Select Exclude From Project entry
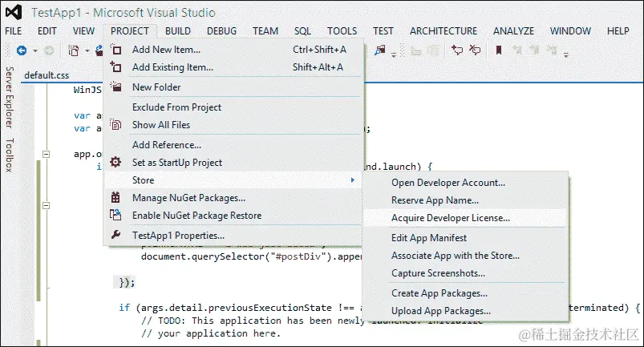 [233, 107]
